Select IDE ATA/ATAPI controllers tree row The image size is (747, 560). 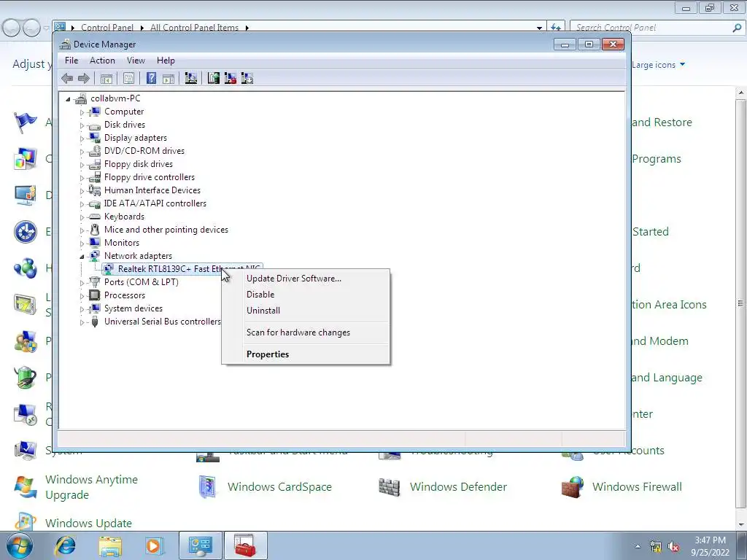pos(155,203)
